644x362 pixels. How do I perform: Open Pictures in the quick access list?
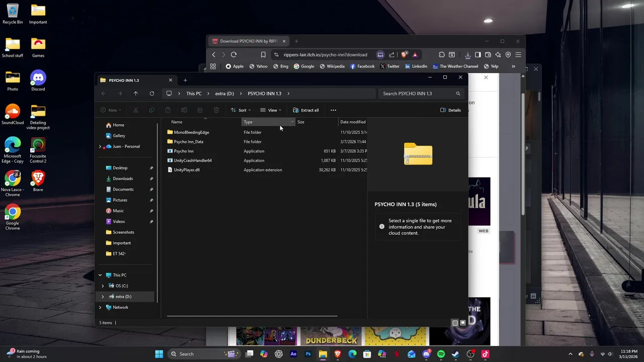click(x=120, y=200)
